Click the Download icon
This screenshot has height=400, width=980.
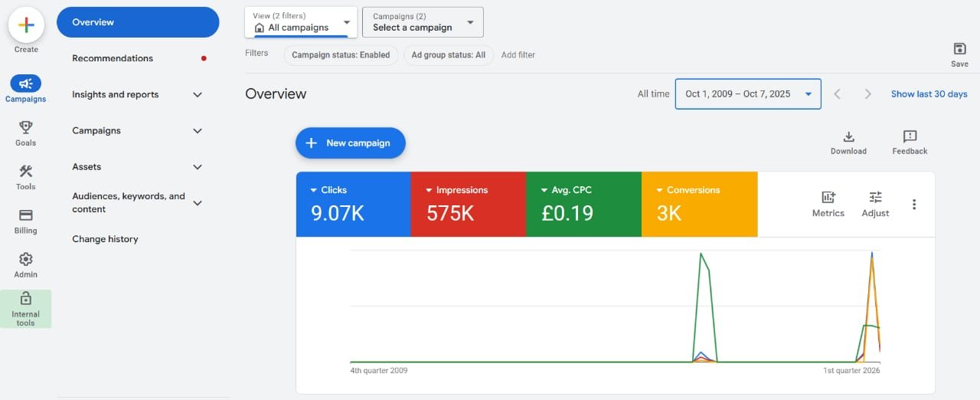coord(848,137)
